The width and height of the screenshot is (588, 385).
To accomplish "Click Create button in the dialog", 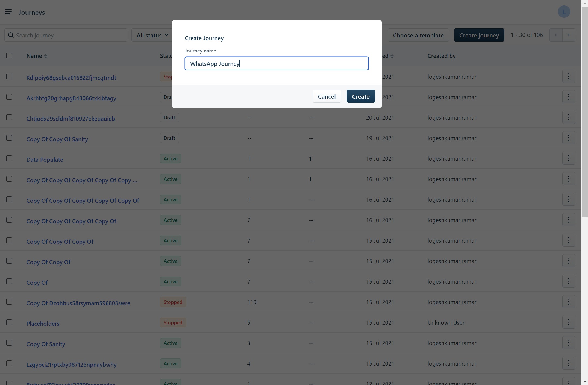I will (x=361, y=96).
